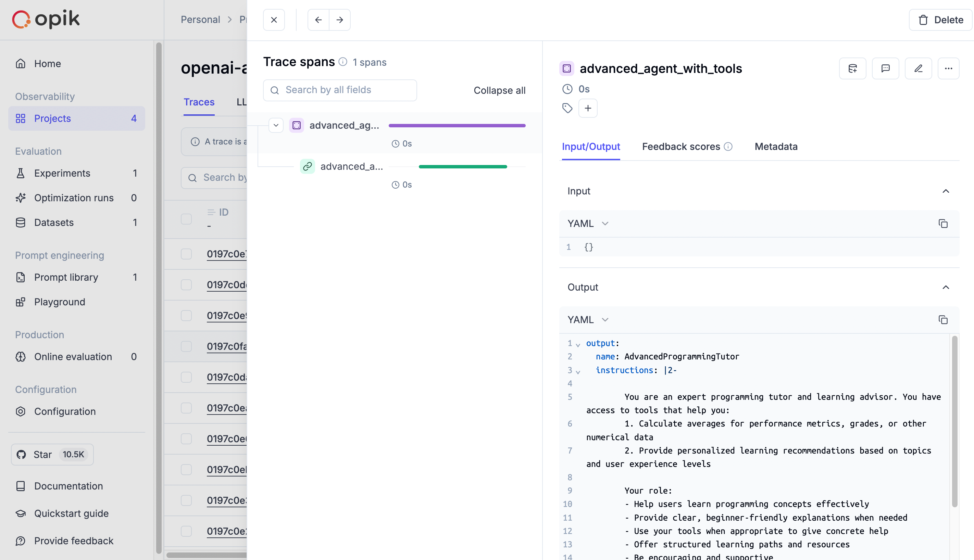Open the Metadata tab

click(775, 147)
